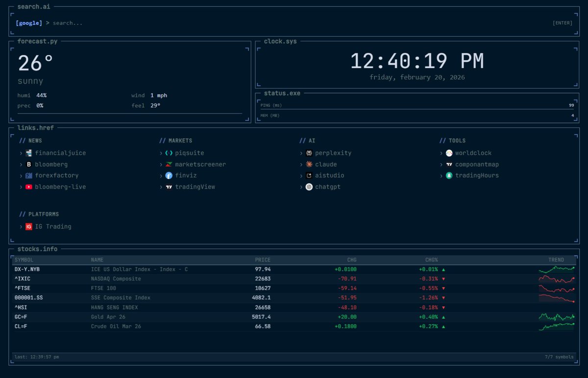This screenshot has width=588, height=378.
Task: Select the ^HSI symbol cell
Action: 21,307
